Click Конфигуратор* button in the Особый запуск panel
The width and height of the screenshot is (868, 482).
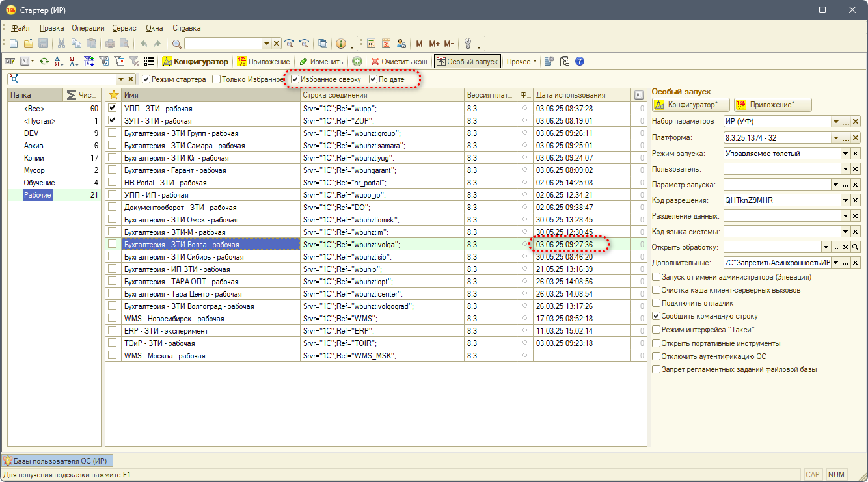click(690, 105)
